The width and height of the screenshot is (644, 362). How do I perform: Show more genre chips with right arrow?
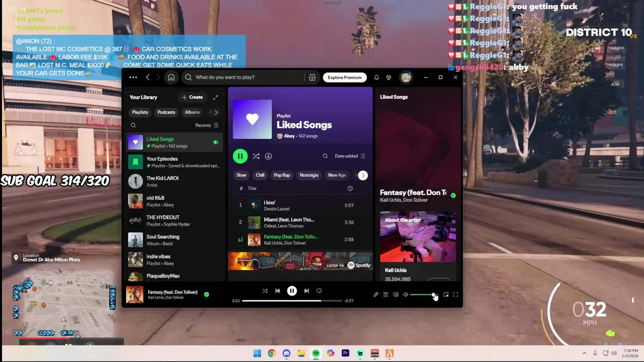363,175
